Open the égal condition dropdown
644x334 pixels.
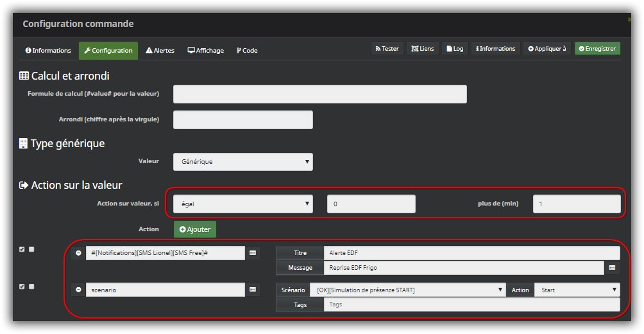click(x=242, y=204)
